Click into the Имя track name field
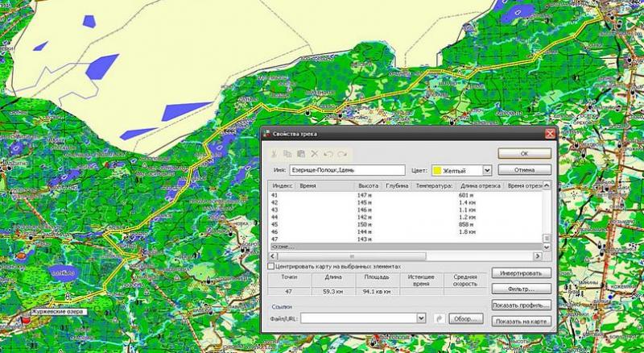 point(347,170)
